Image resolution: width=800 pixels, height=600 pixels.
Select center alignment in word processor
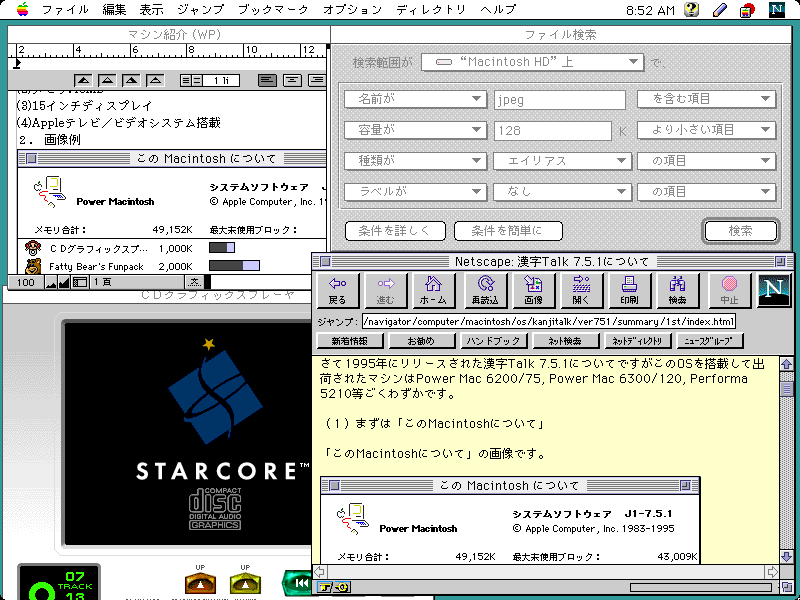point(292,80)
